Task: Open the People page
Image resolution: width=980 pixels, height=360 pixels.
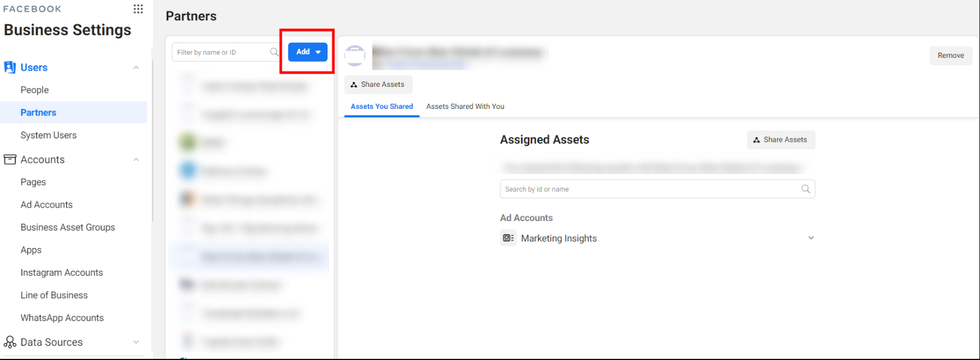Action: click(x=35, y=90)
